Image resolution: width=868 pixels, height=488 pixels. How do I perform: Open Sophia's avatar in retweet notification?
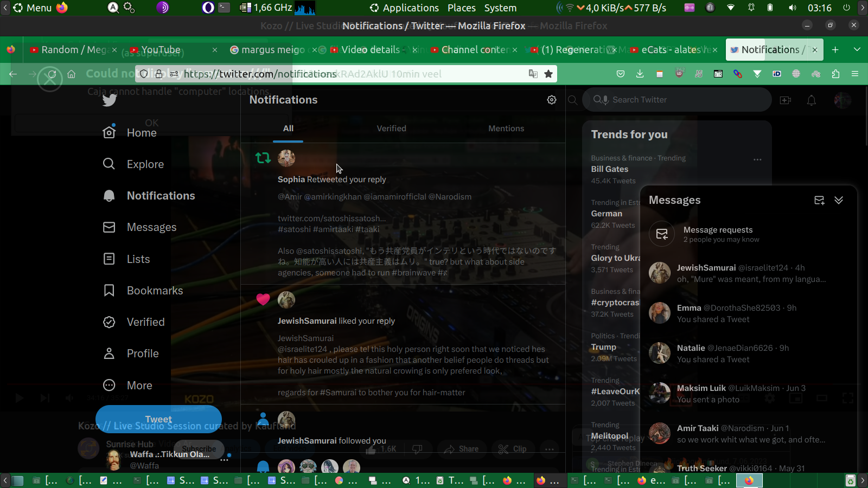click(286, 158)
